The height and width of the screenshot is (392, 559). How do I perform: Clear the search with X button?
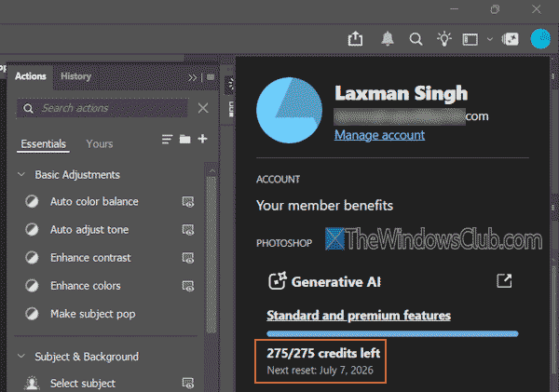[203, 108]
